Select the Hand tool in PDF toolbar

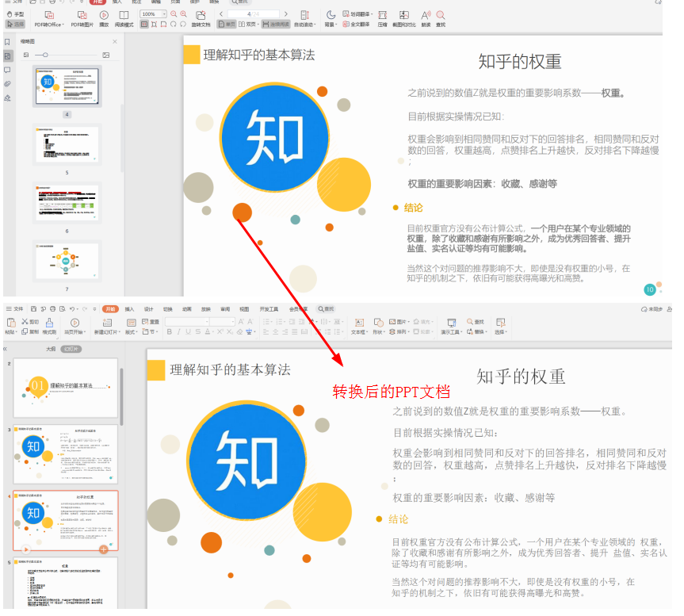coord(15,14)
